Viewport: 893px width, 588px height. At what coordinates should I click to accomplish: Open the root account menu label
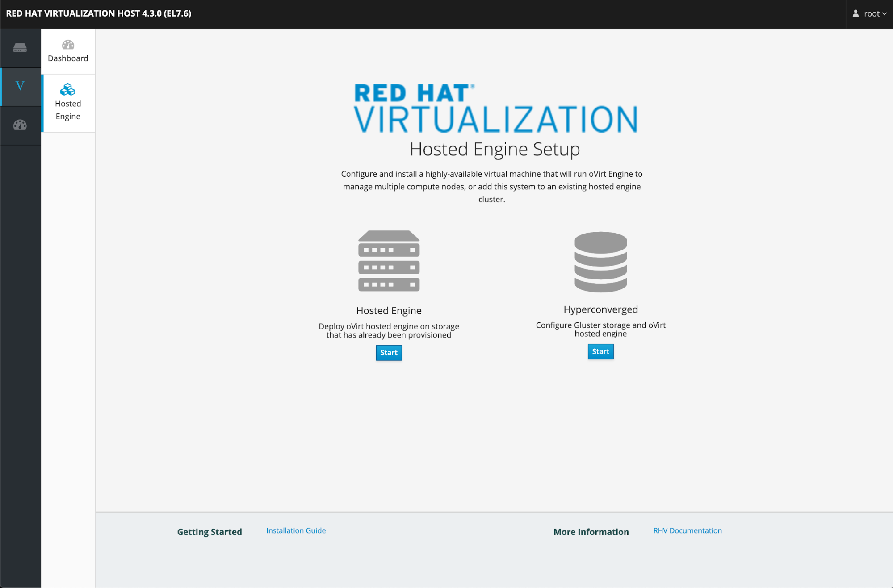click(872, 14)
